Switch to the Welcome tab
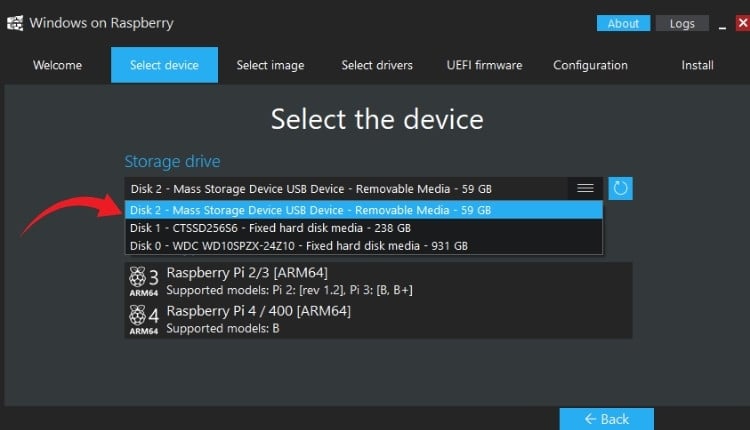The image size is (750, 430). tap(57, 65)
